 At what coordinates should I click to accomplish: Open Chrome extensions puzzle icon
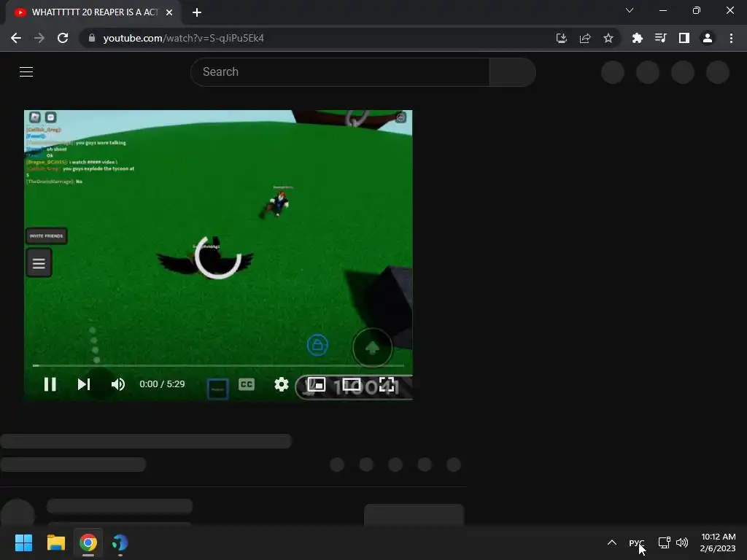click(638, 38)
